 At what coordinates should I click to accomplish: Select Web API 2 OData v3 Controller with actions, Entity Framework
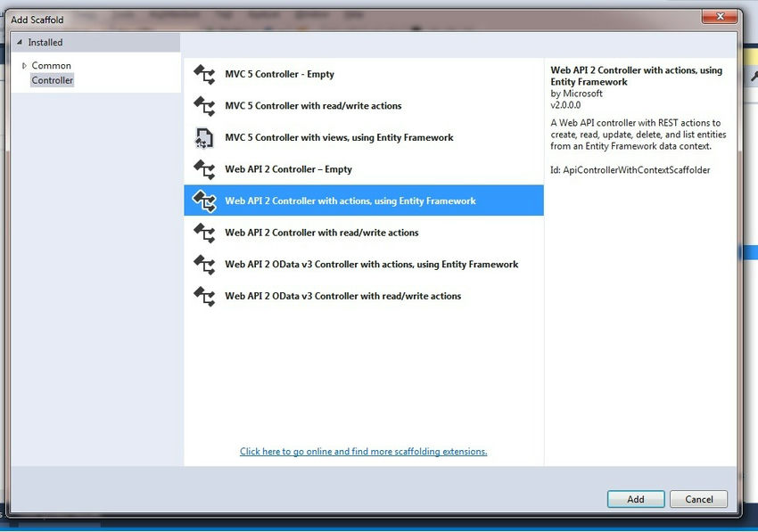(364, 265)
